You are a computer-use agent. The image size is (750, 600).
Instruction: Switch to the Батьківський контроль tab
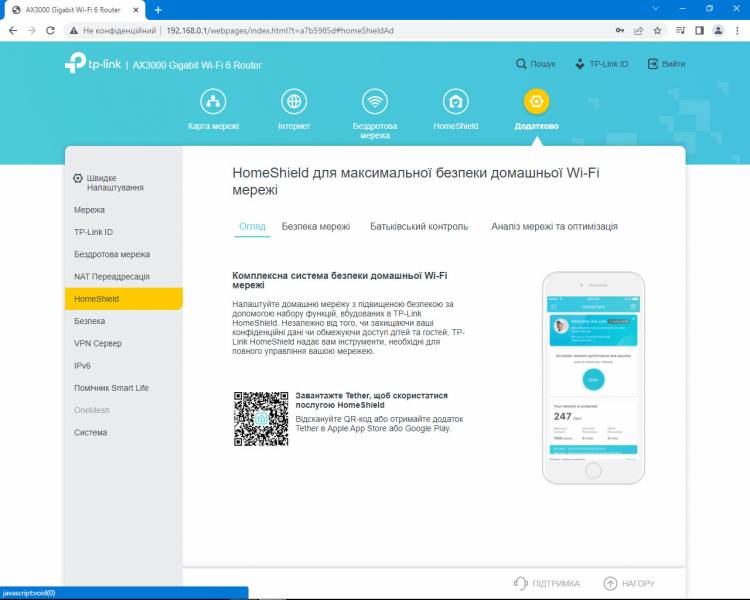(x=419, y=226)
